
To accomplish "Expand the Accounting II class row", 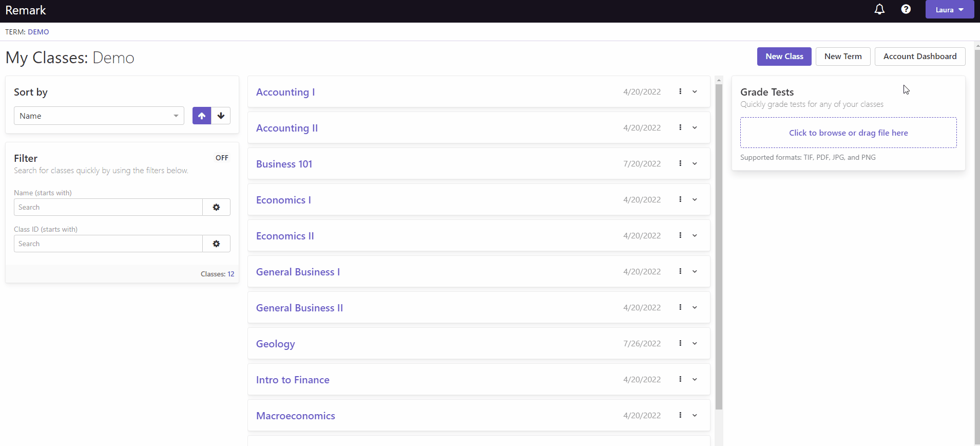I will click(695, 127).
